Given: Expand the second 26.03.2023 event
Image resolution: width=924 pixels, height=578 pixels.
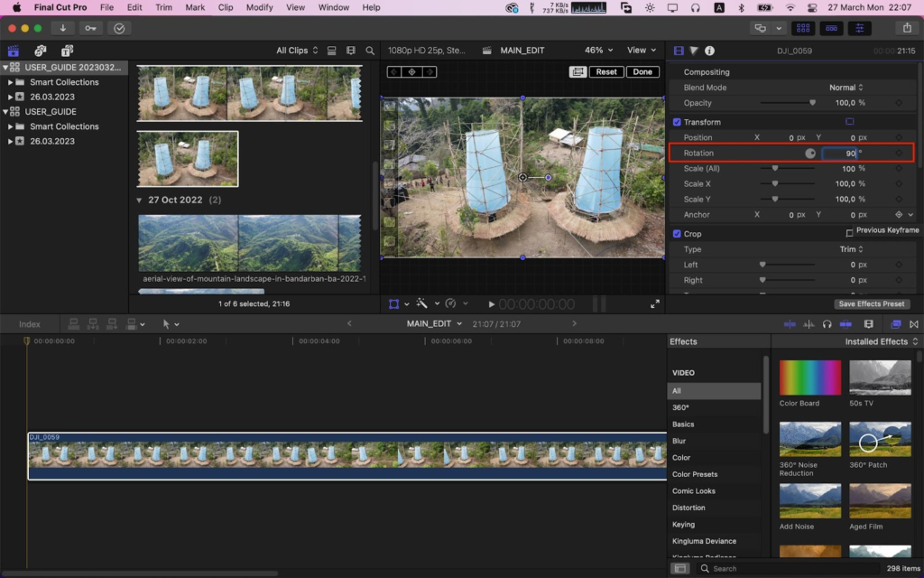Looking at the screenshot, I should pyautogui.click(x=10, y=141).
